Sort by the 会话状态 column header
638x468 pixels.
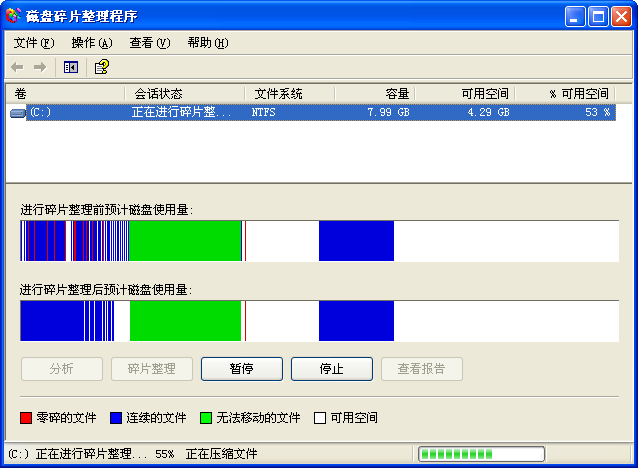pyautogui.click(x=185, y=94)
